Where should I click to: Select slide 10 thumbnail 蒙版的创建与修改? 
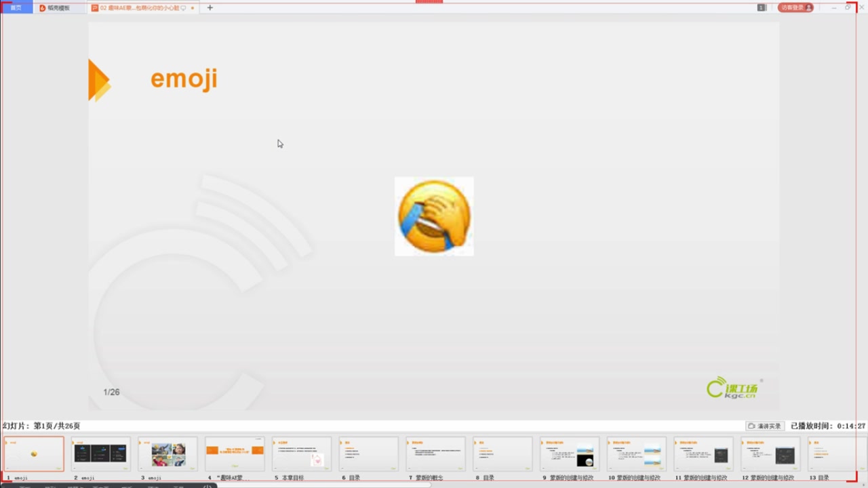(x=637, y=453)
